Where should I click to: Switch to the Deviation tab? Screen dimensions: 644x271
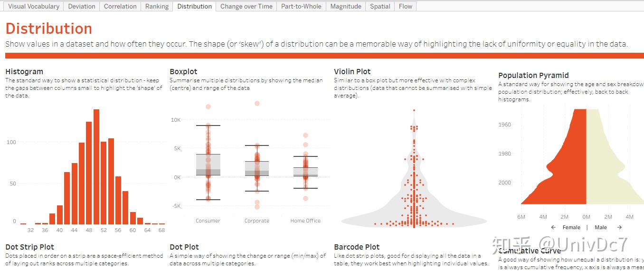pyautogui.click(x=82, y=6)
